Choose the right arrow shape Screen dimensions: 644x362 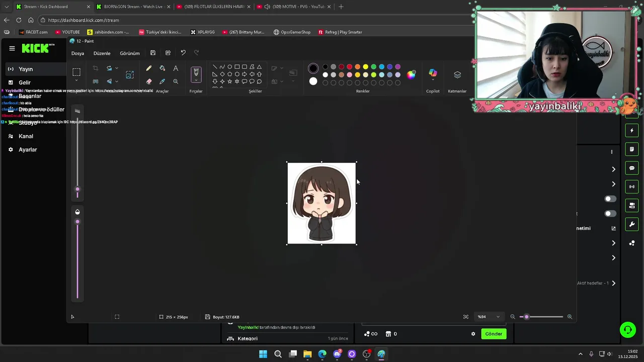[245, 74]
